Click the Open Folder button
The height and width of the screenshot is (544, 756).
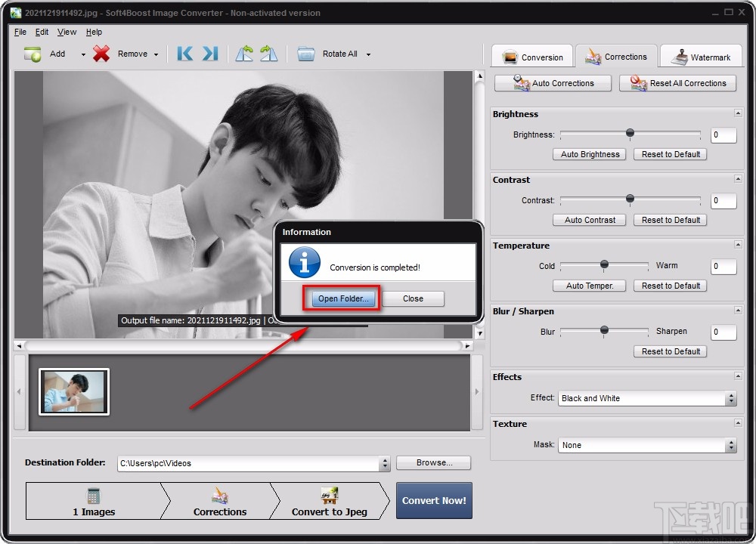point(342,298)
